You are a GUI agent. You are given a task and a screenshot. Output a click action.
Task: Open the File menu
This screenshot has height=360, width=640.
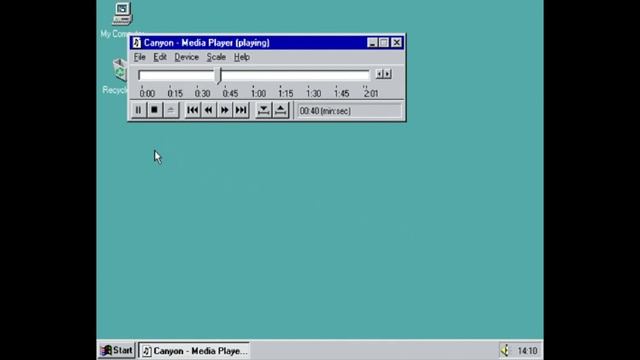[140, 57]
